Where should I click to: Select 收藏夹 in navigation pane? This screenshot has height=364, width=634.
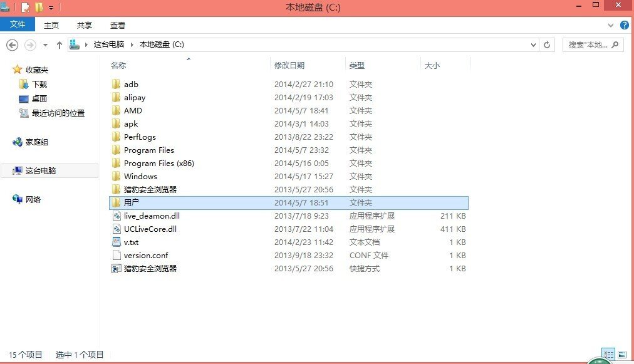[37, 70]
